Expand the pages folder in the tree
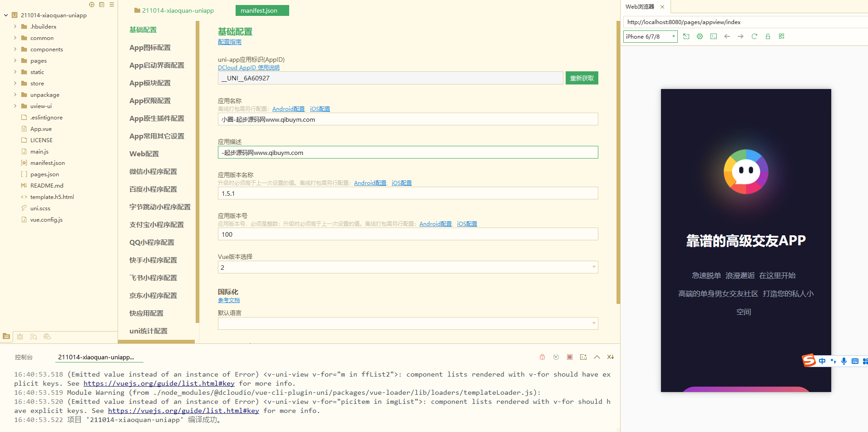The height and width of the screenshot is (432, 868). [x=15, y=61]
